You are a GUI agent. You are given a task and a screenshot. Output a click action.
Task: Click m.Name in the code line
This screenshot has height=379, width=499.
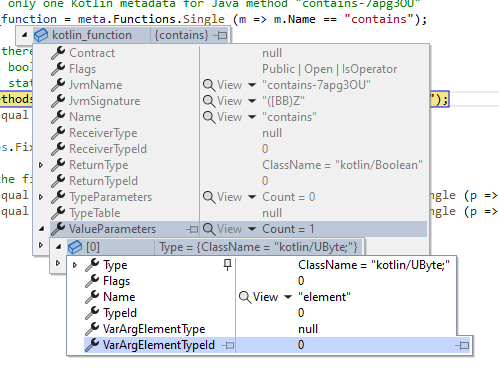coord(295,19)
